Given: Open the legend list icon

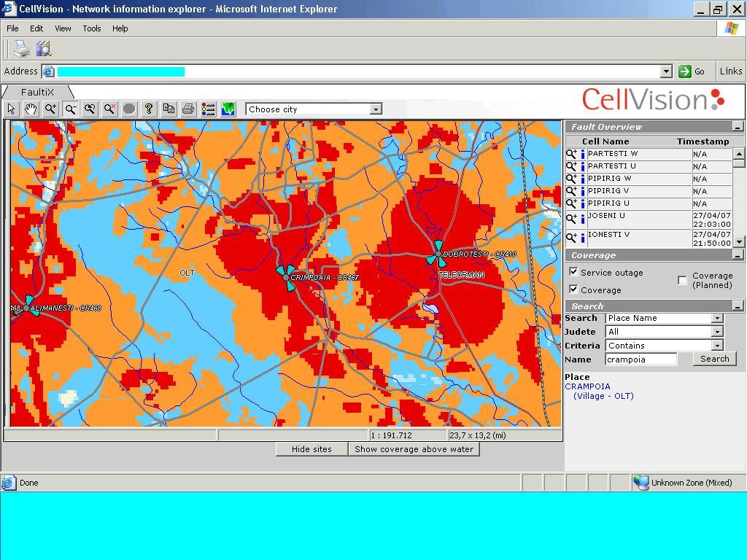Looking at the screenshot, I should [208, 109].
